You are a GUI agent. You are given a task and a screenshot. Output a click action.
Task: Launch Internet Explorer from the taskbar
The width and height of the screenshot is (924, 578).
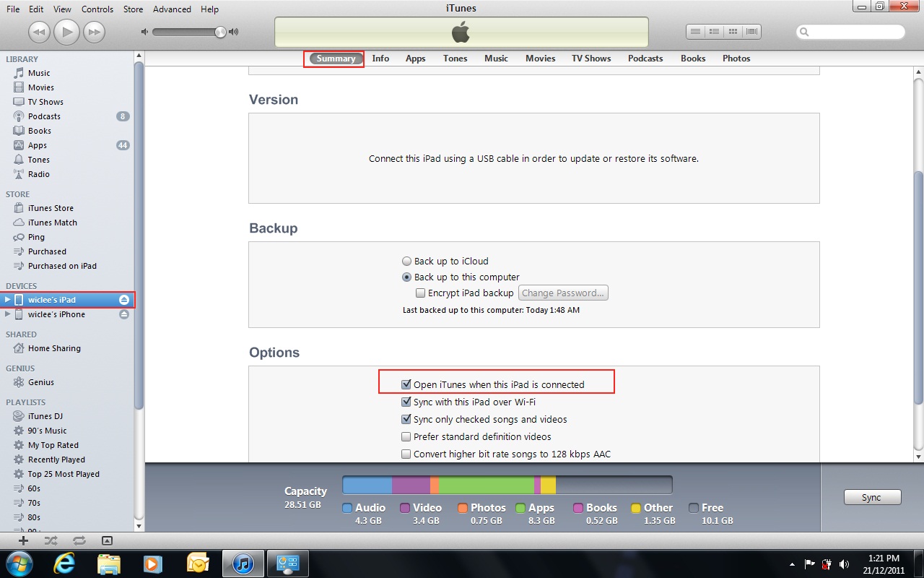click(x=64, y=563)
